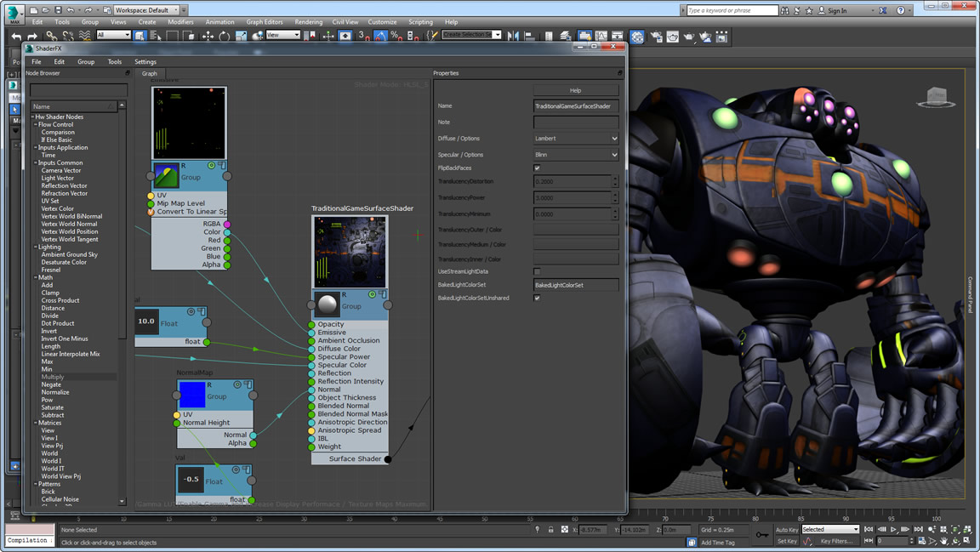Click the Help button in Properties
Screen dimensions: 980x552
coord(575,90)
